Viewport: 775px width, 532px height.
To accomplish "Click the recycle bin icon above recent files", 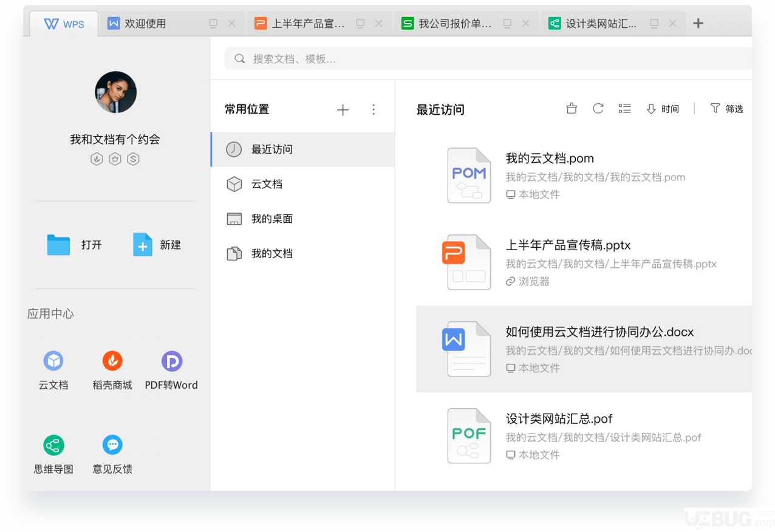I will [571, 108].
